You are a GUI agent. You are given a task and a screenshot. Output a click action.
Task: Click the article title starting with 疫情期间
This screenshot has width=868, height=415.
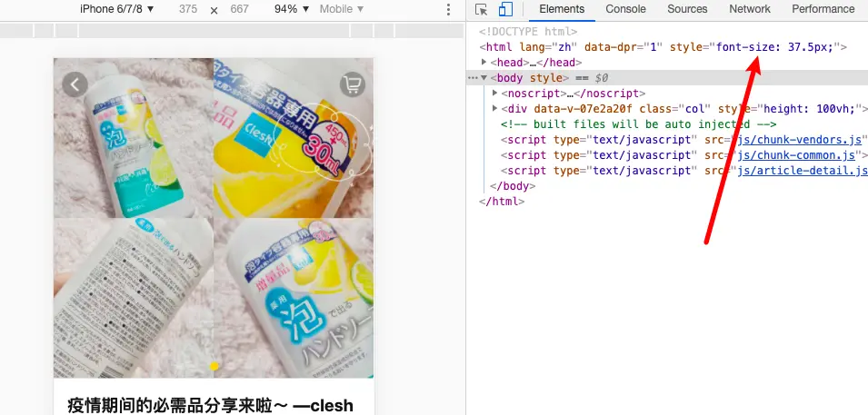click(x=210, y=405)
